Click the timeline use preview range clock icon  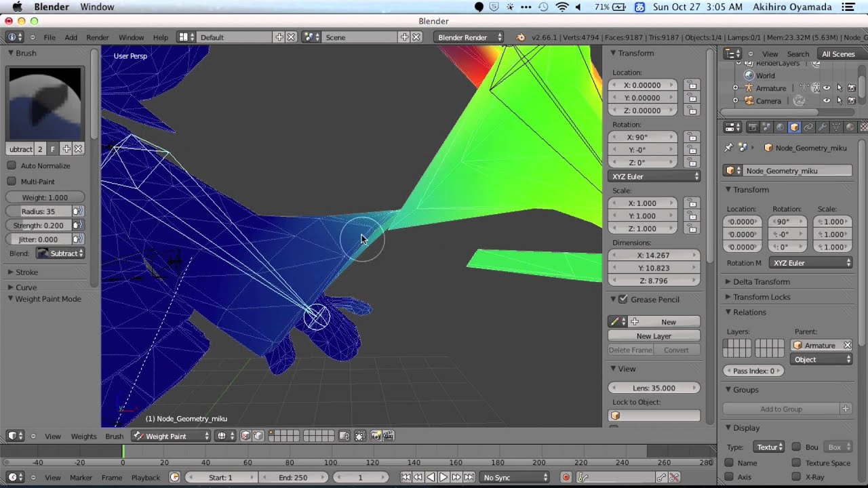pyautogui.click(x=174, y=477)
